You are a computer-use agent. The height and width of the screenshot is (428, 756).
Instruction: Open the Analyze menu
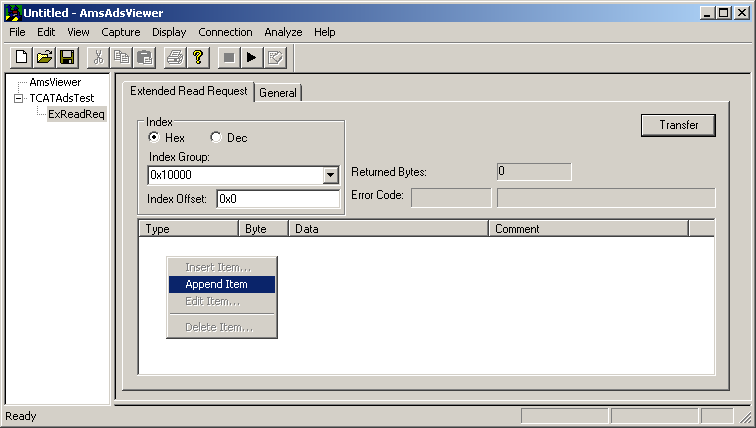(284, 32)
